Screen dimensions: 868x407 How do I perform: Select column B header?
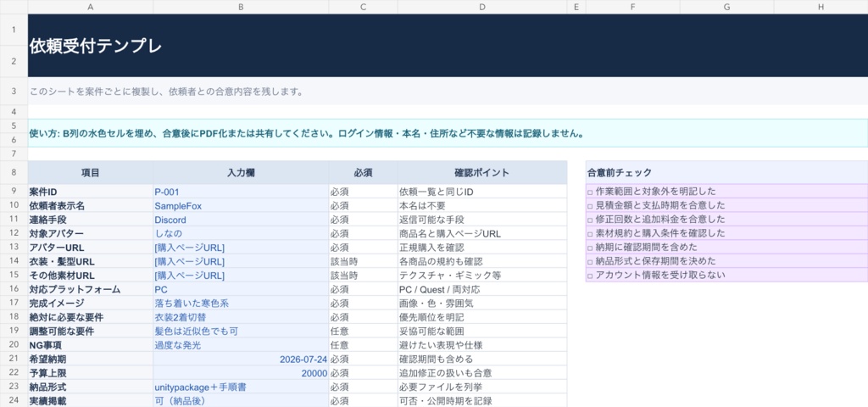pos(241,7)
